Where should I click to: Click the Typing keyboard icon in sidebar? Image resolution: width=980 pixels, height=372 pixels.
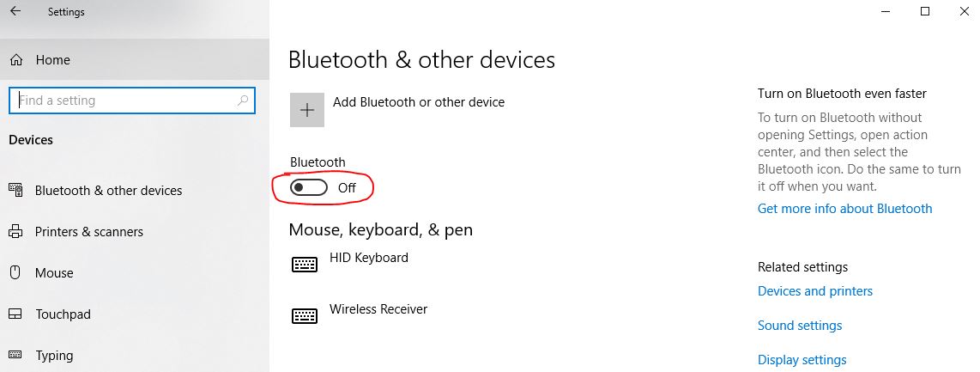15,356
